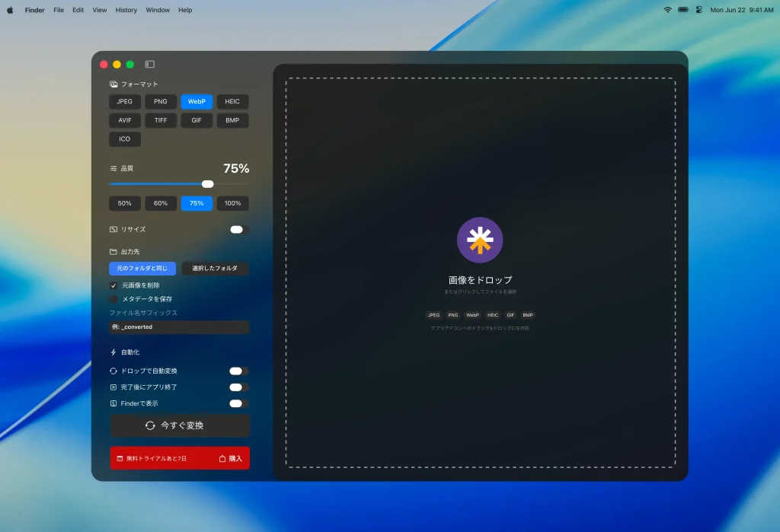Click the Wi-Fi status icon
Screen dimensions: 780x532
667,10
